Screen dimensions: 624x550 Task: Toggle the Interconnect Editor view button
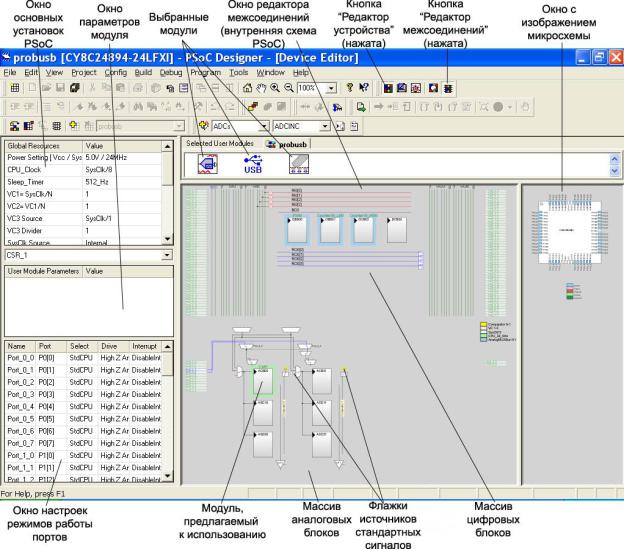pyautogui.click(x=448, y=88)
